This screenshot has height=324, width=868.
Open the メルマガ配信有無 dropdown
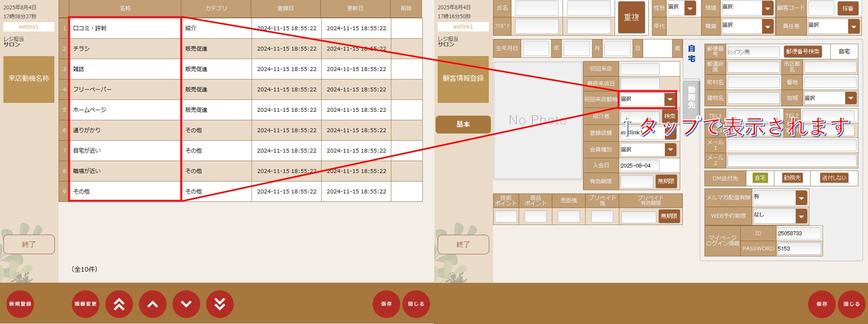pos(801,198)
